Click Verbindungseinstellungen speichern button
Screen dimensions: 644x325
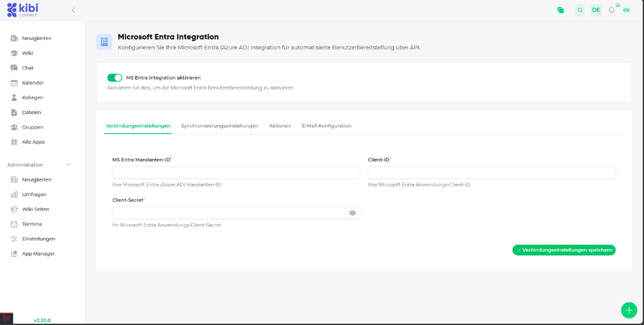564,250
